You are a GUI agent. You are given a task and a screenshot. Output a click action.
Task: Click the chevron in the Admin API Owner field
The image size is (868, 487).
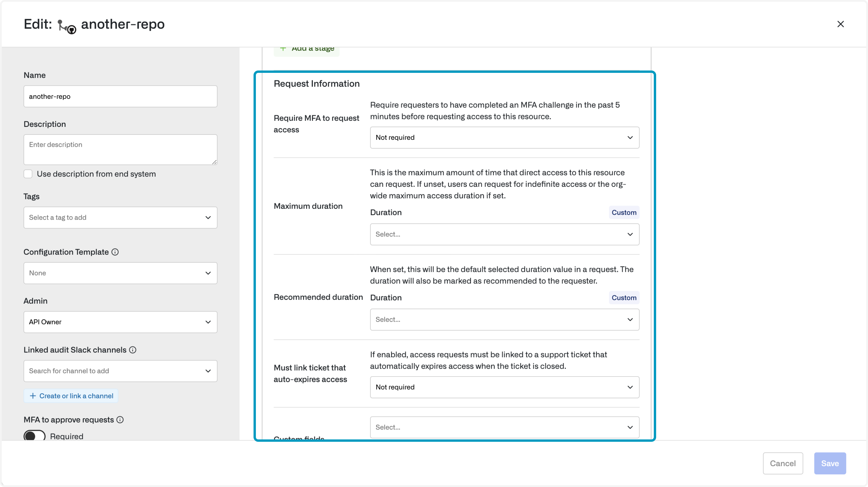(208, 322)
